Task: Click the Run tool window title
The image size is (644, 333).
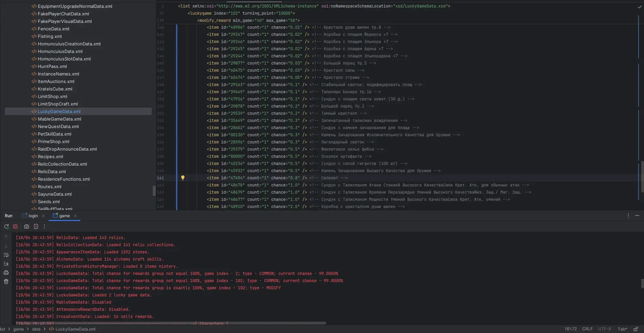Action: tap(9, 216)
